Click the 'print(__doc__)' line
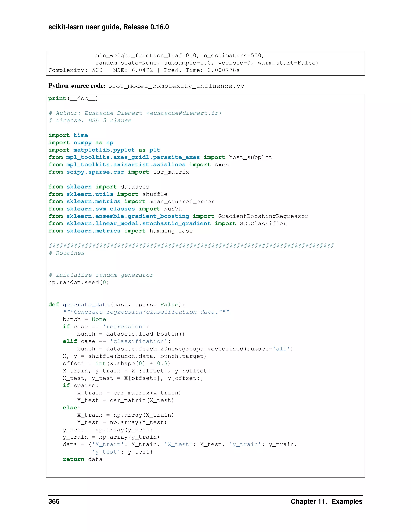 (73, 98)
